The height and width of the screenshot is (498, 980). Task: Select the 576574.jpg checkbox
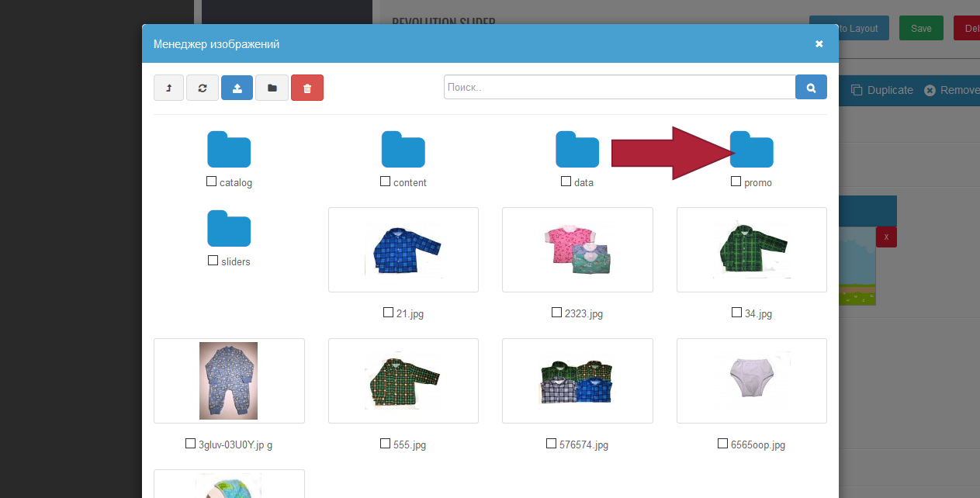pos(551,444)
